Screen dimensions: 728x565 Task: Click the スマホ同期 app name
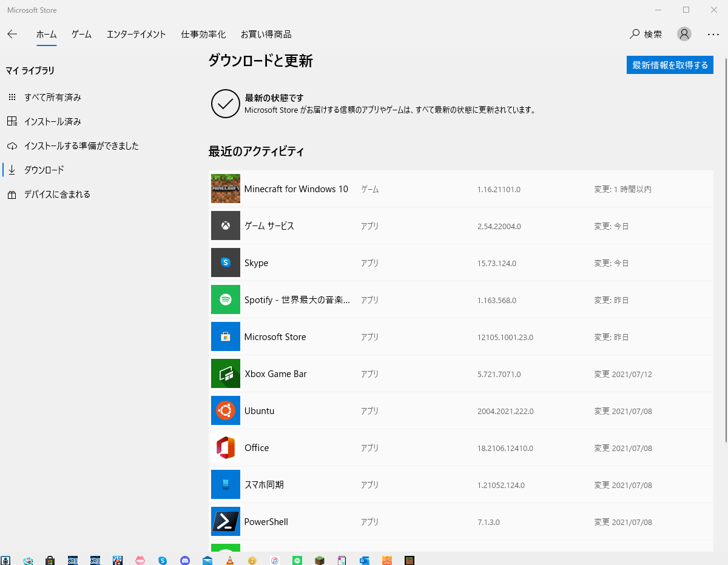coord(264,484)
